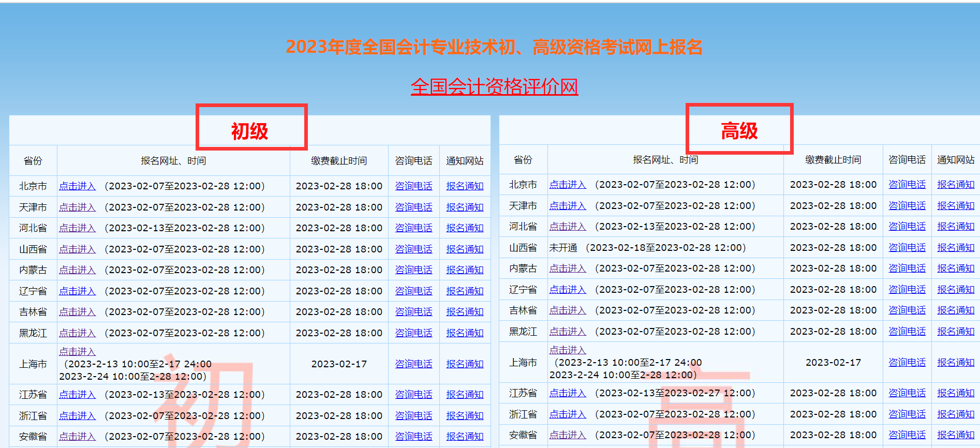
Task: Click 点击进入 for 吉林省 in 高级 table
Action: pyautogui.click(x=568, y=310)
